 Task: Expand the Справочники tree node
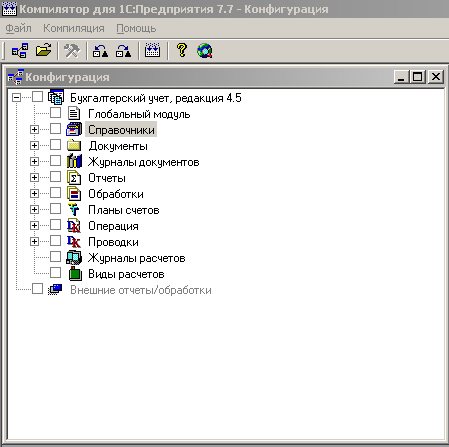[x=34, y=129]
